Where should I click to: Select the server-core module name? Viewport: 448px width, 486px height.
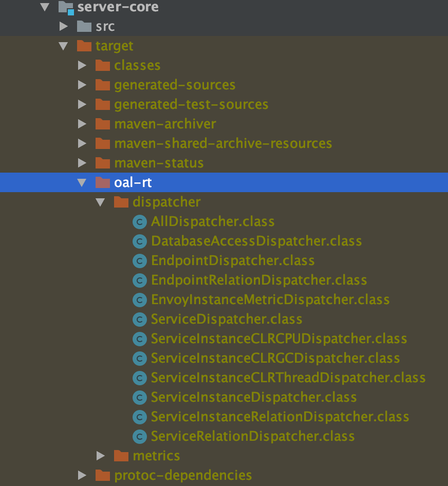[118, 7]
